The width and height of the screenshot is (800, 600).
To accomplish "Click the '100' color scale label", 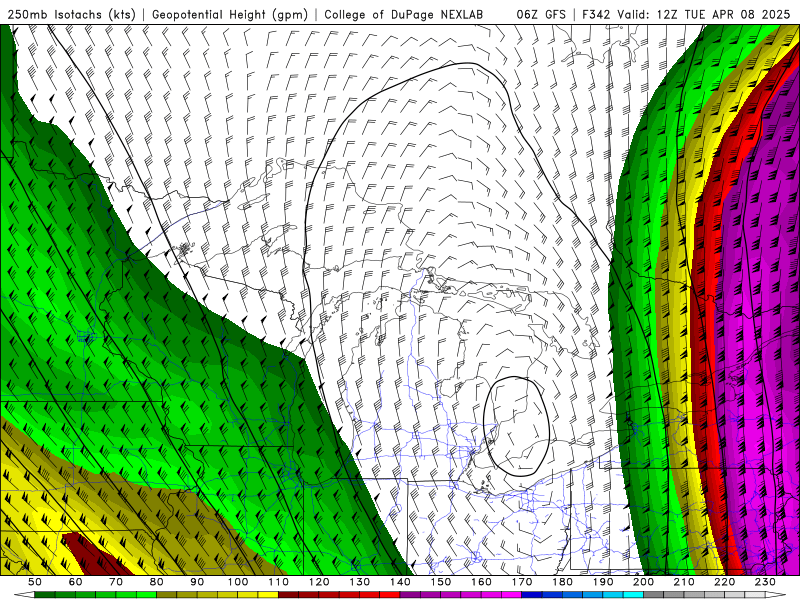I will (238, 582).
